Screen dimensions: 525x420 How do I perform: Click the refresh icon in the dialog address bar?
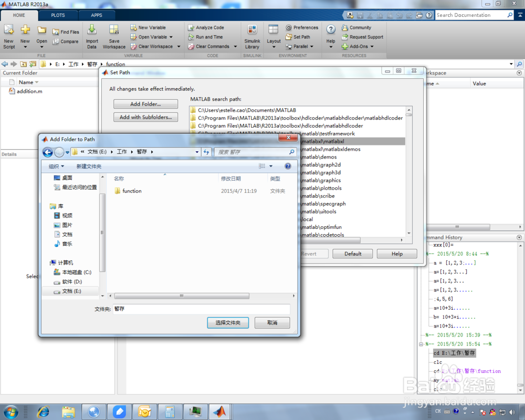click(206, 152)
